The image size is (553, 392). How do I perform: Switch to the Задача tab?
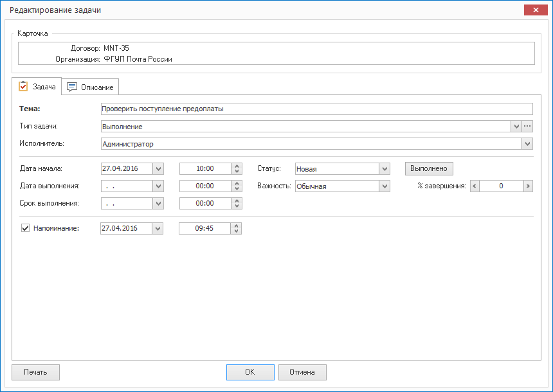(37, 86)
